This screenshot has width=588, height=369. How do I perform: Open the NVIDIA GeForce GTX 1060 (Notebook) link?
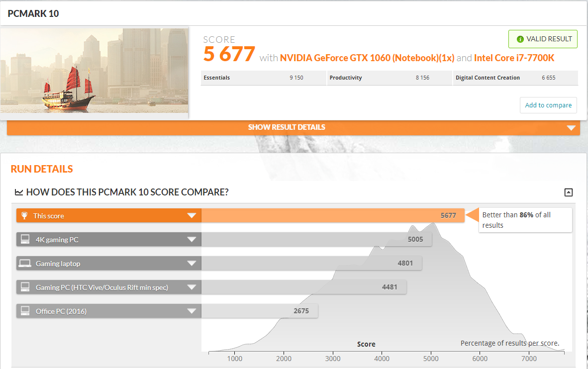tap(367, 58)
